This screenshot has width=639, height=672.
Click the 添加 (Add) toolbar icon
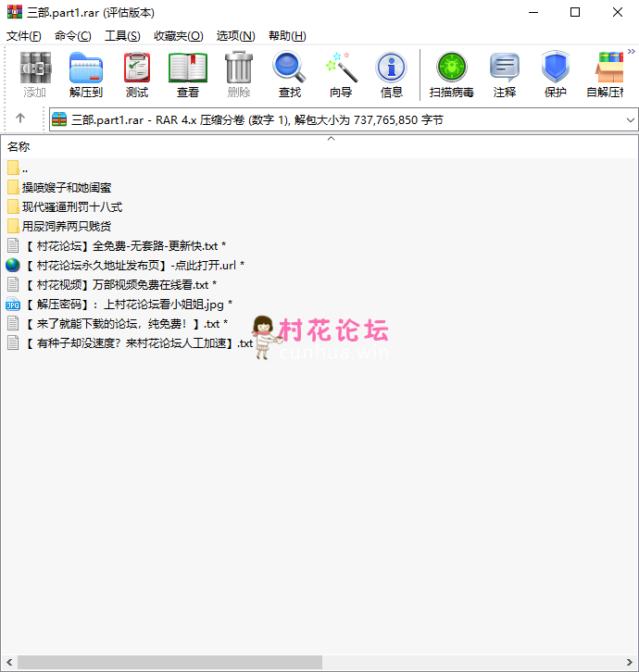[35, 74]
